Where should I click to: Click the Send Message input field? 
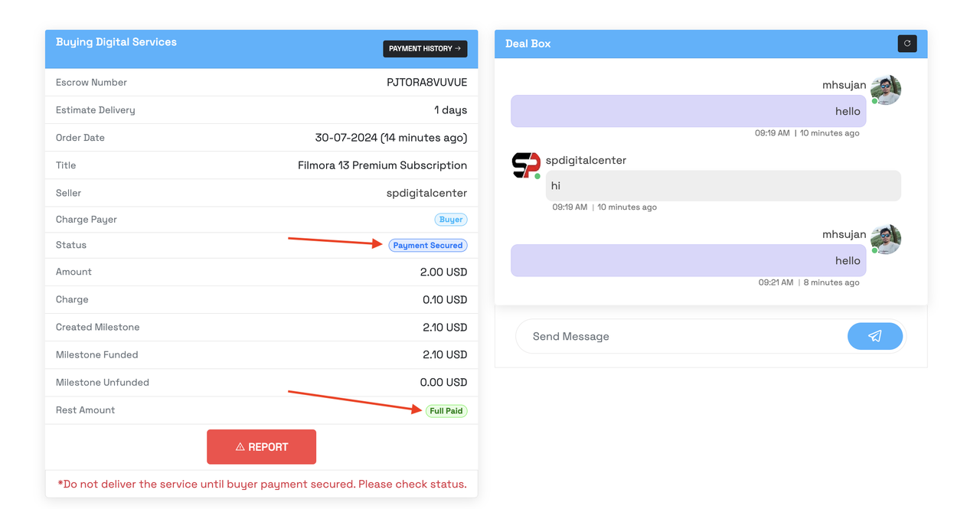681,336
